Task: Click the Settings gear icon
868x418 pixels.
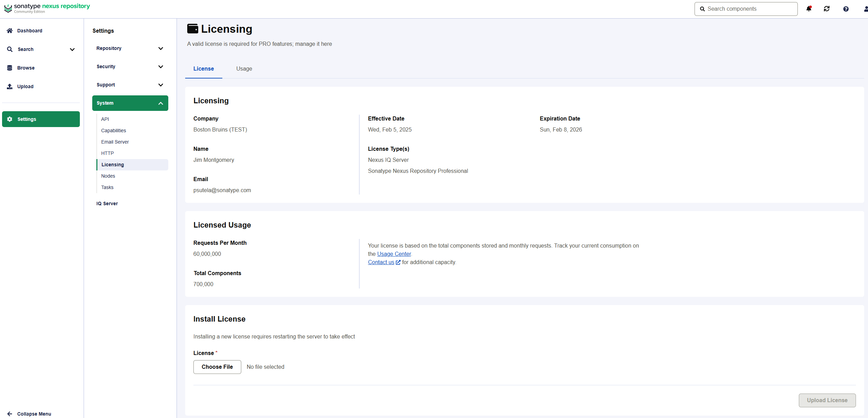Action: point(10,119)
